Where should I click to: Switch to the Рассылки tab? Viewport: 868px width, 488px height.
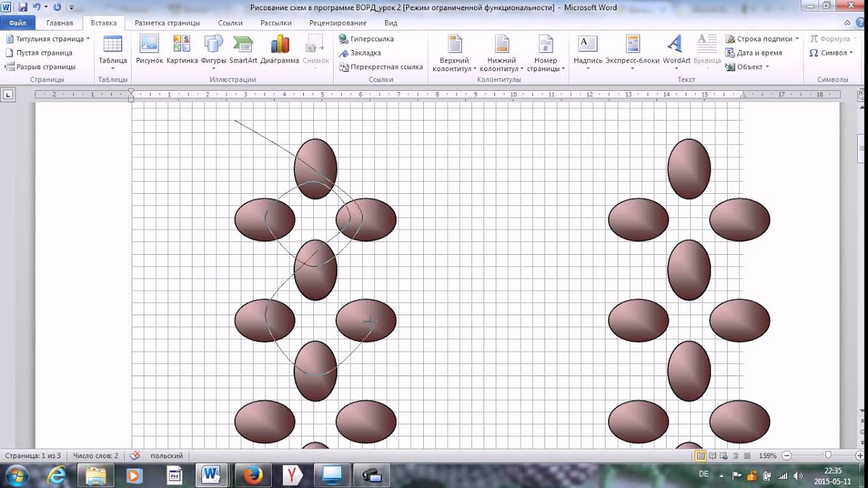tap(276, 23)
